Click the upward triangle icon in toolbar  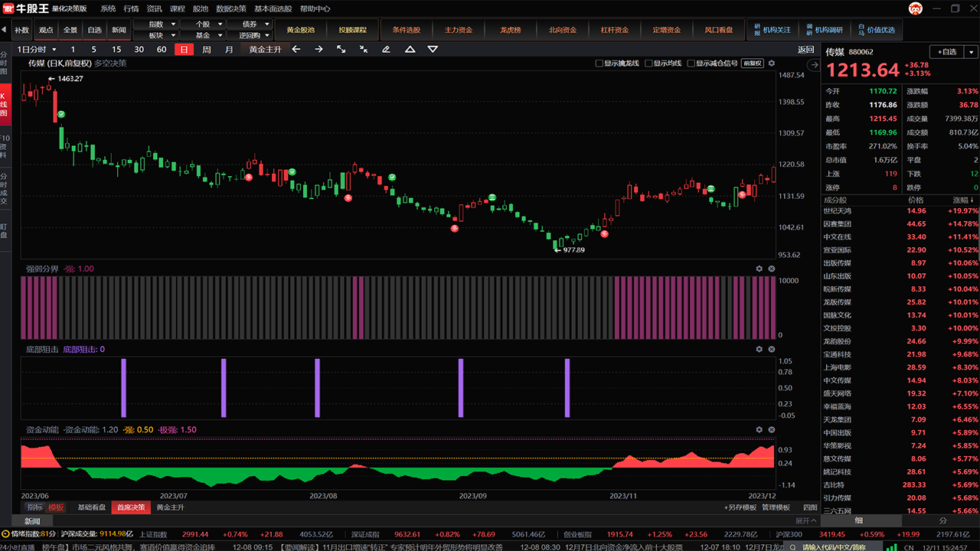coord(410,49)
